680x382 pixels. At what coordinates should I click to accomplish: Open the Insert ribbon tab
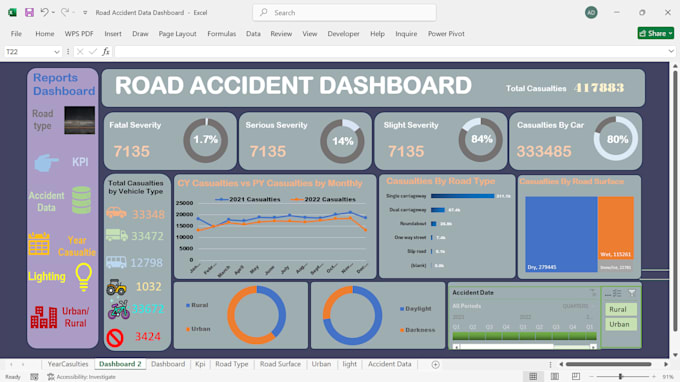113,34
